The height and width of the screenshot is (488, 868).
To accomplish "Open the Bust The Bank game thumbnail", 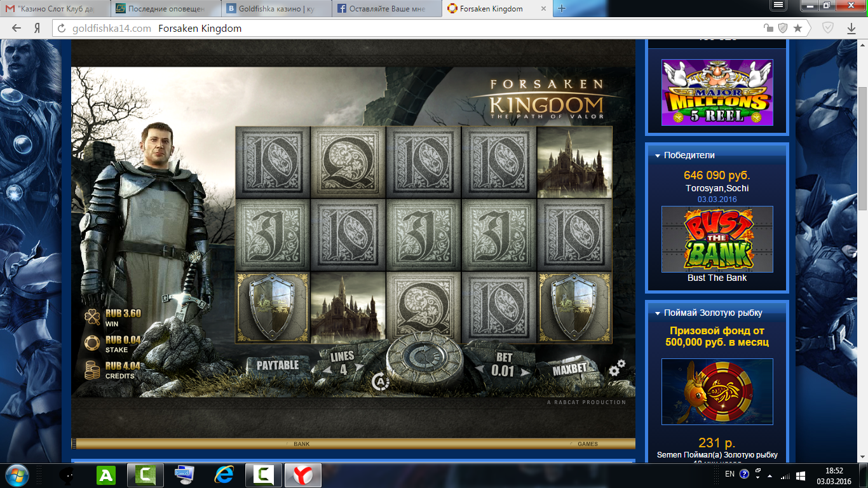I will tap(717, 239).
